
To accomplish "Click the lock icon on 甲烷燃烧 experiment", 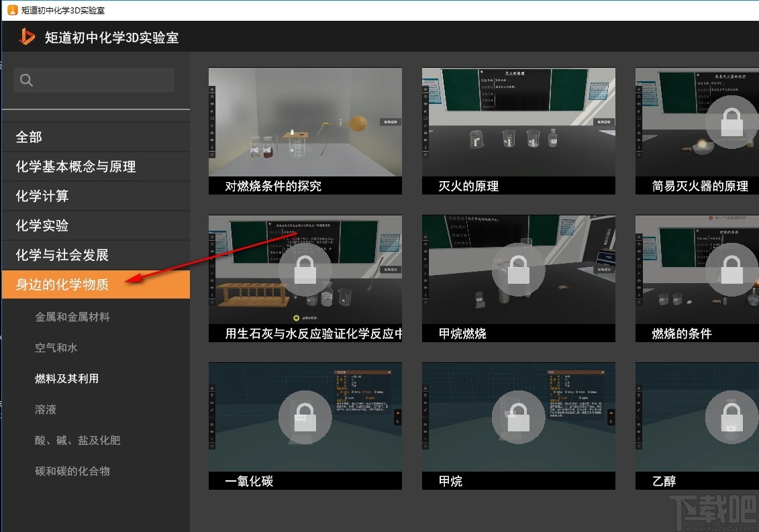I will [x=518, y=271].
